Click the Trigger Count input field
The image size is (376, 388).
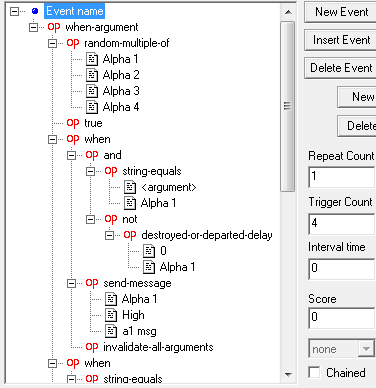[x=342, y=224]
